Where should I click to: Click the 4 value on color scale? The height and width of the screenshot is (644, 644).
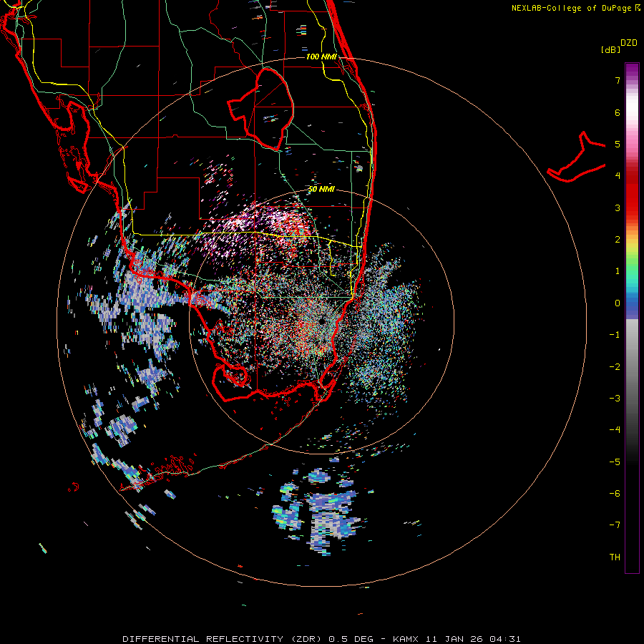point(618,176)
